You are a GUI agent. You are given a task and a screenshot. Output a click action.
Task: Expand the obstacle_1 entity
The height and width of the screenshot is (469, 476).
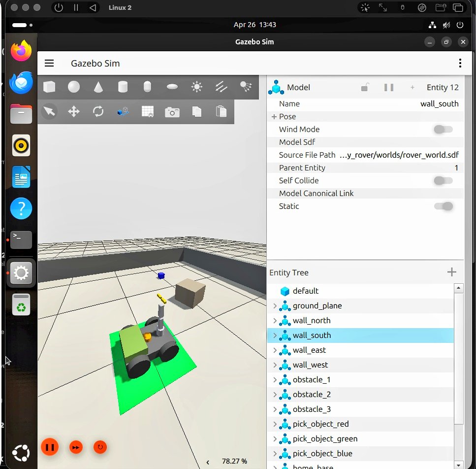click(275, 380)
